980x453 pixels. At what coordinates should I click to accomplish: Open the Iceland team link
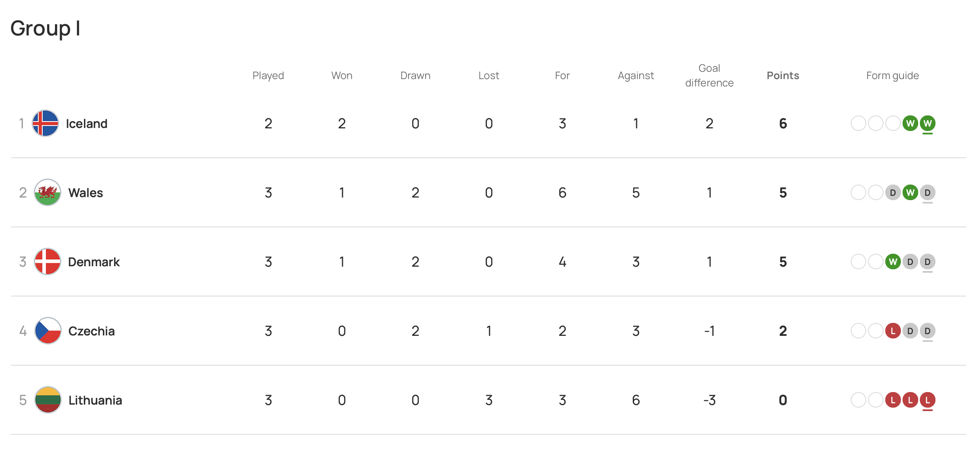(86, 124)
